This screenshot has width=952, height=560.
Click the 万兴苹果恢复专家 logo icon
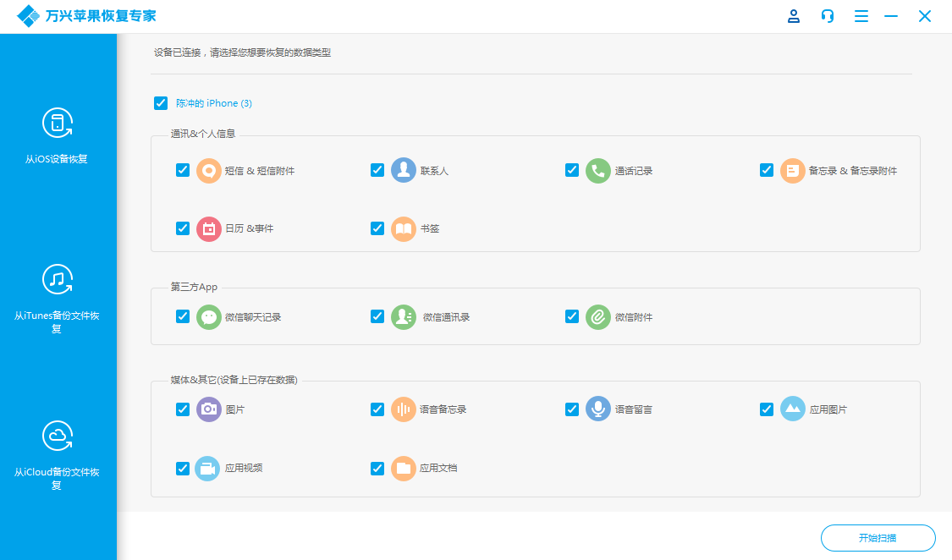click(28, 16)
